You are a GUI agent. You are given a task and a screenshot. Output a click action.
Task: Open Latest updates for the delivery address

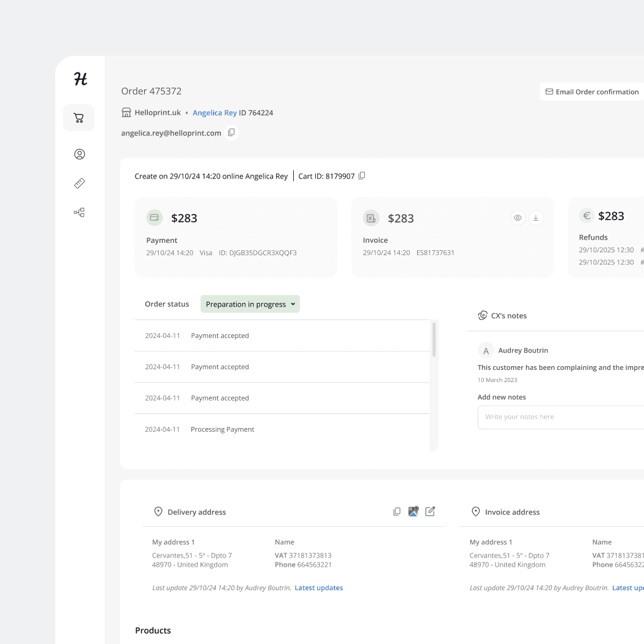pos(318,587)
